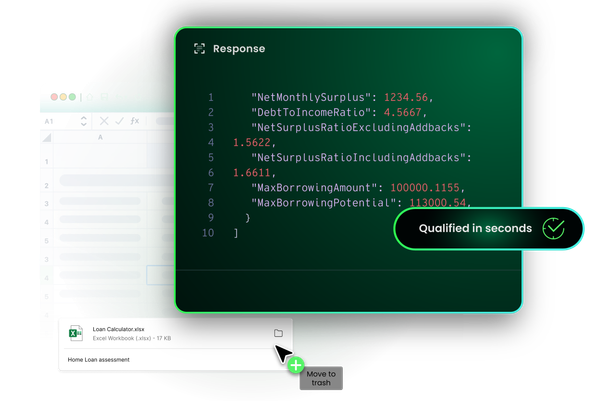Click the Response scan icon
Image resolution: width=600 pixels, height=401 pixels.
pos(199,49)
